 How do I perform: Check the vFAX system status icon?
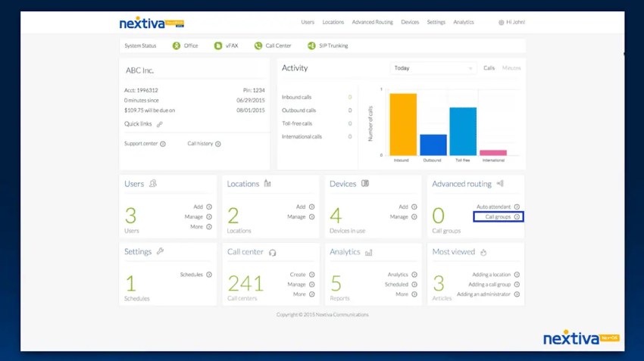(218, 45)
